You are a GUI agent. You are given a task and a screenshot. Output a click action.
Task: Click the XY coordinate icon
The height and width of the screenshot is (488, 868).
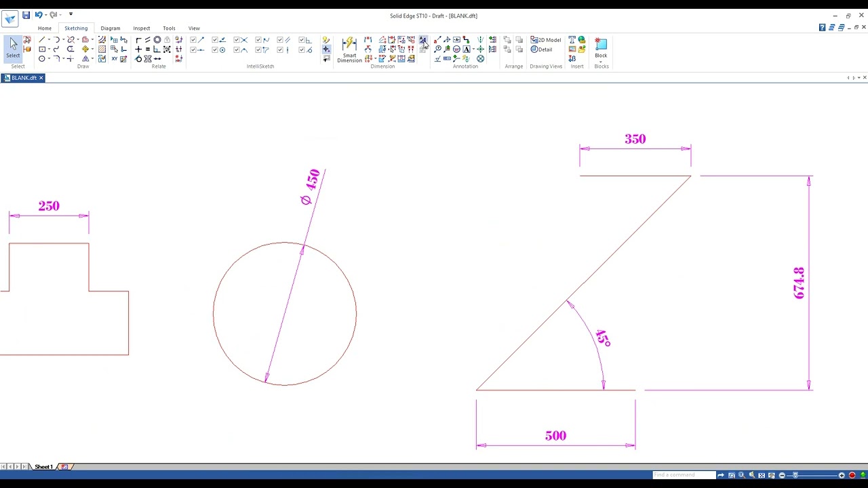click(115, 58)
